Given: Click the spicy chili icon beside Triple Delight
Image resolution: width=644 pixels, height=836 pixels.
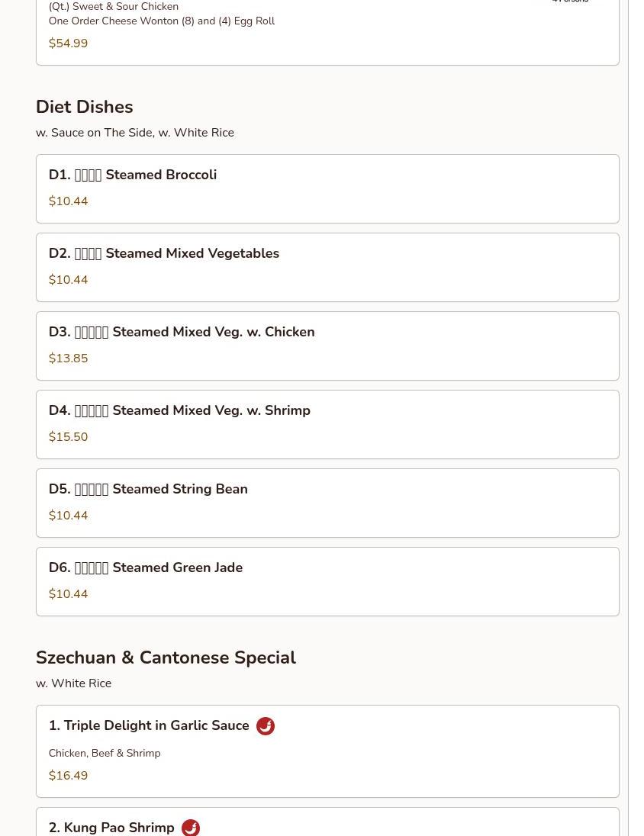Looking at the screenshot, I should (266, 726).
